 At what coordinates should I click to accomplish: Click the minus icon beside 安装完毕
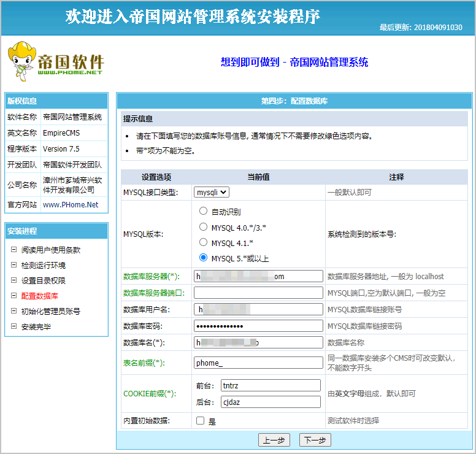[13, 326]
